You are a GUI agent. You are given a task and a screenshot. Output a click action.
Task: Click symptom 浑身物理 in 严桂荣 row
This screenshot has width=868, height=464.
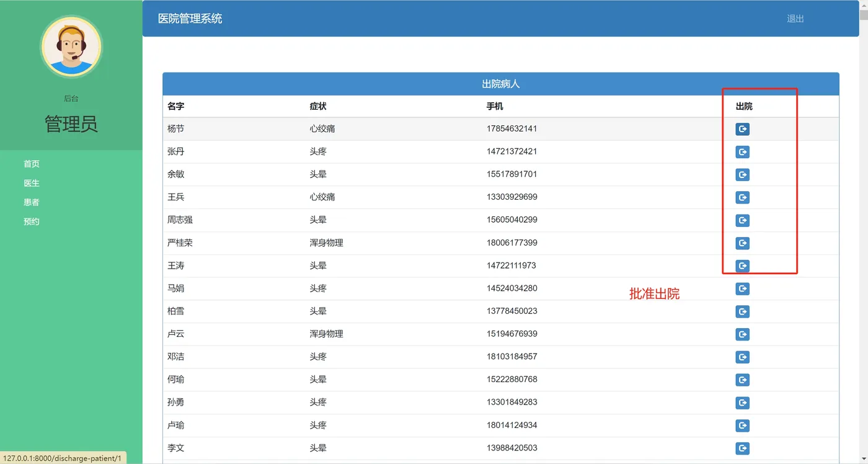click(327, 243)
